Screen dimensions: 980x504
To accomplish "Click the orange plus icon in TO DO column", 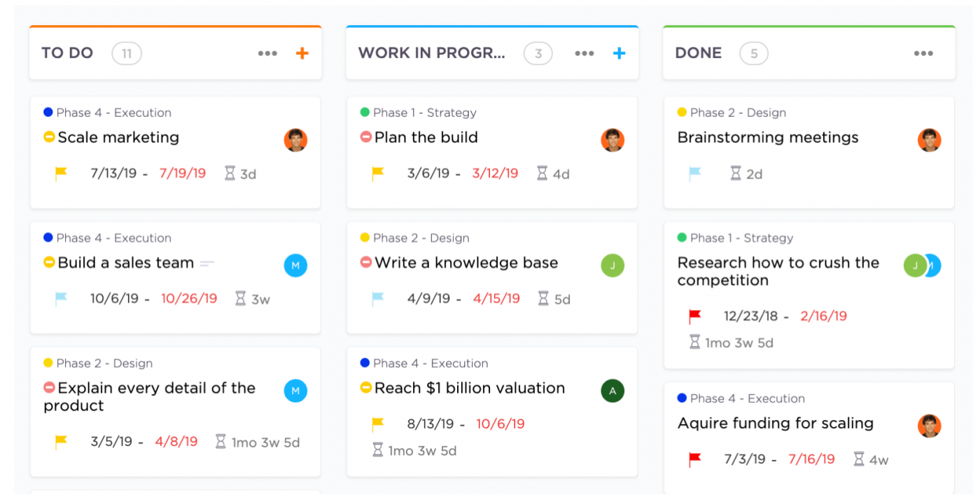I will 302,53.
